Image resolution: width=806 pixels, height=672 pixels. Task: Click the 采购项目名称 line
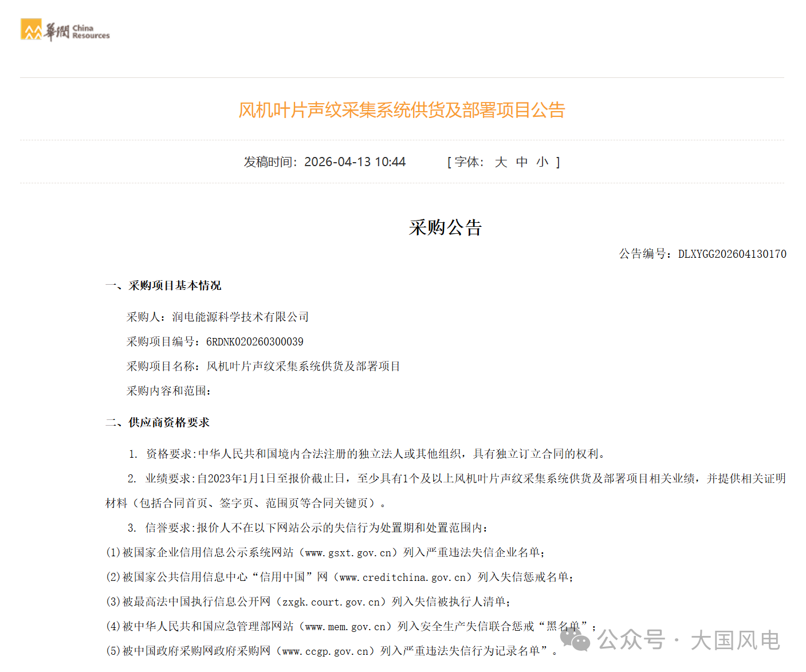pyautogui.click(x=263, y=366)
